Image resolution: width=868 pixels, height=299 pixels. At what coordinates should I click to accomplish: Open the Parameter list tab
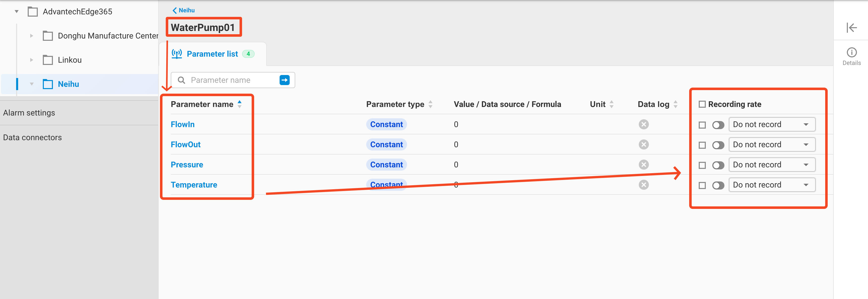[212, 54]
